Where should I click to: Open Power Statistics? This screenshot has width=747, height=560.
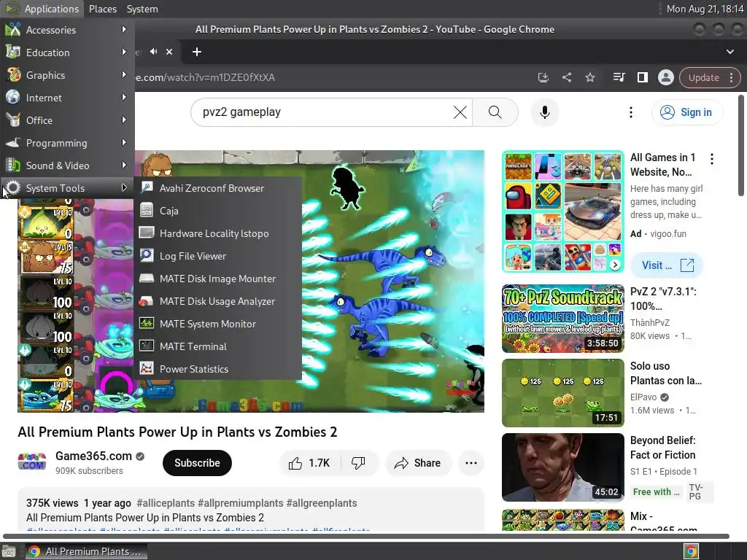(x=217, y=369)
